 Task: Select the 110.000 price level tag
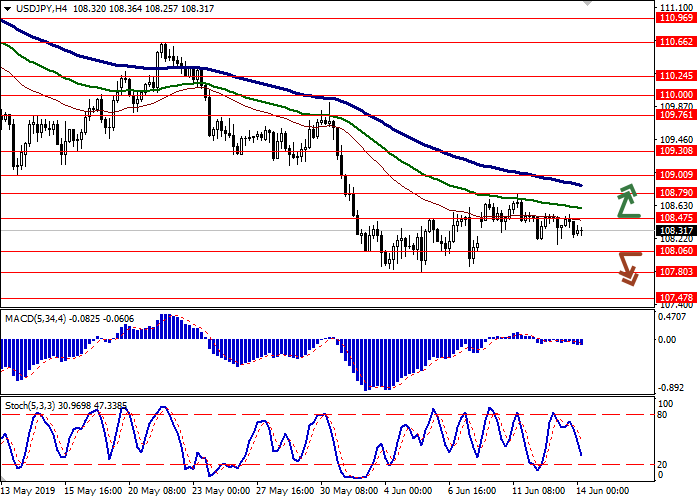pyautogui.click(x=675, y=95)
